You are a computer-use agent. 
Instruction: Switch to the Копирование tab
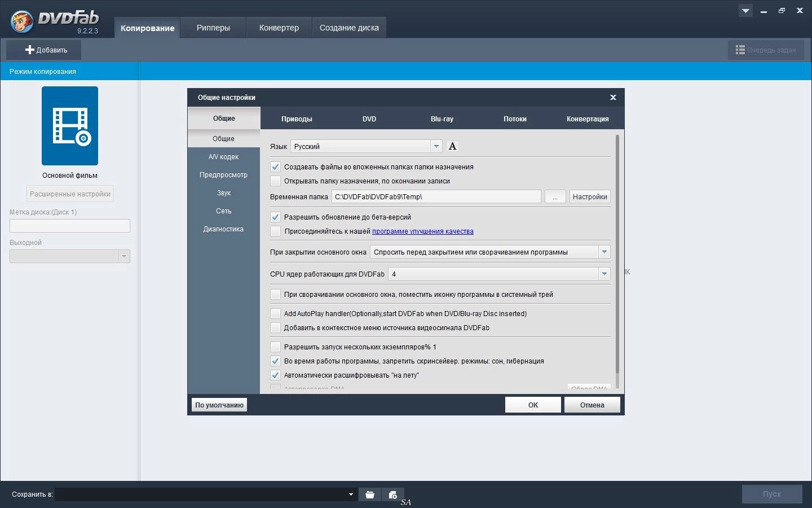point(147,28)
